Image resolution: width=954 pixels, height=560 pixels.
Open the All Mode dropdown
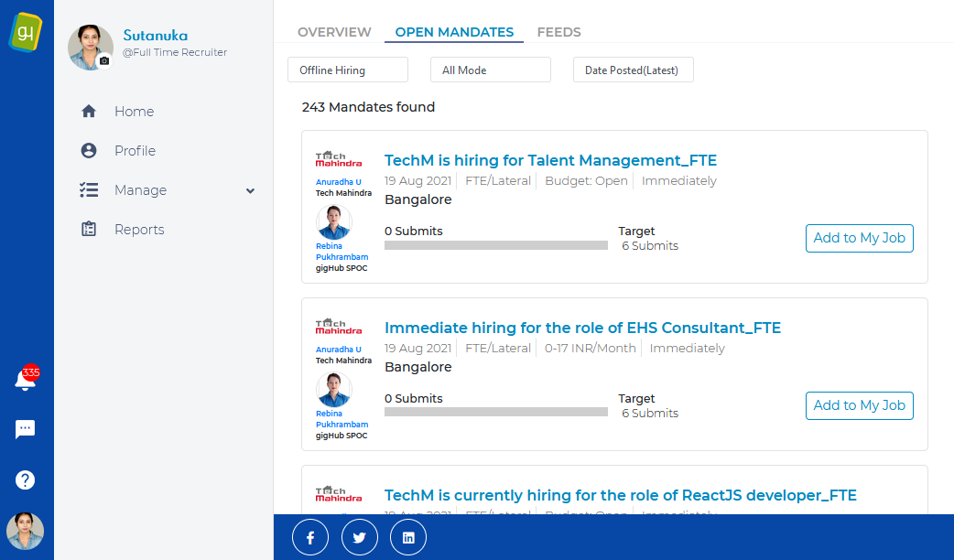[491, 70]
